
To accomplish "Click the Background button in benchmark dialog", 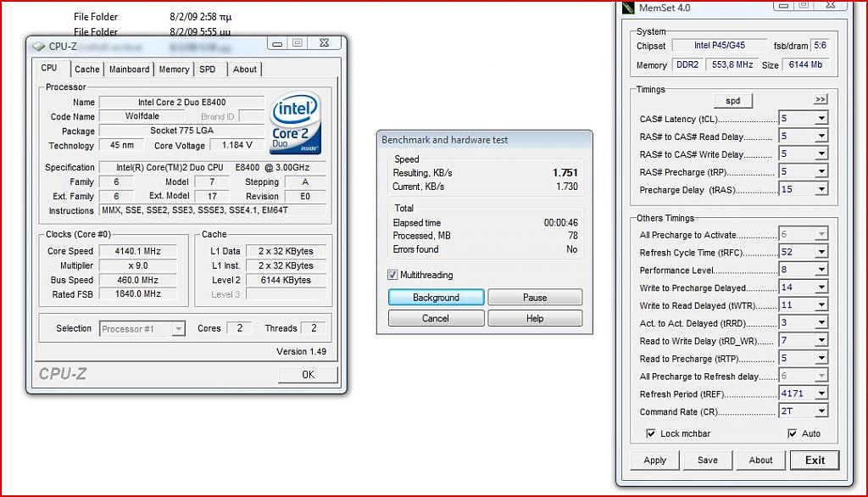I will (x=437, y=298).
